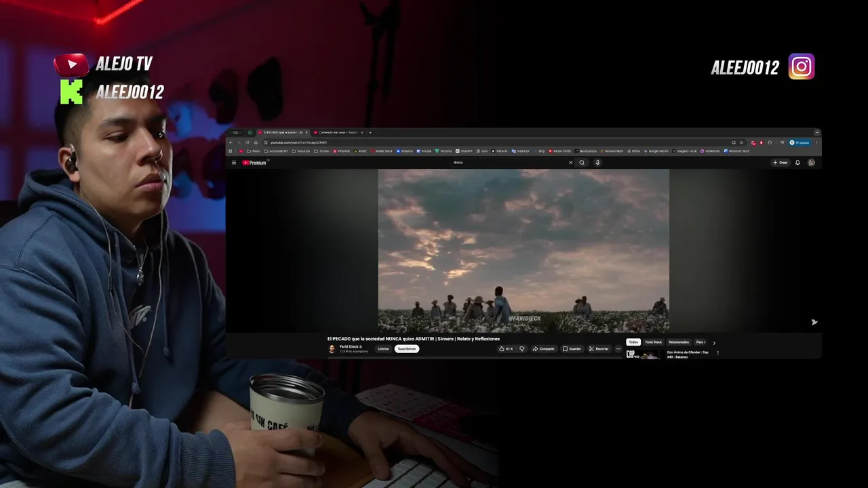Mute the tab via its speaker icon

(x=300, y=132)
